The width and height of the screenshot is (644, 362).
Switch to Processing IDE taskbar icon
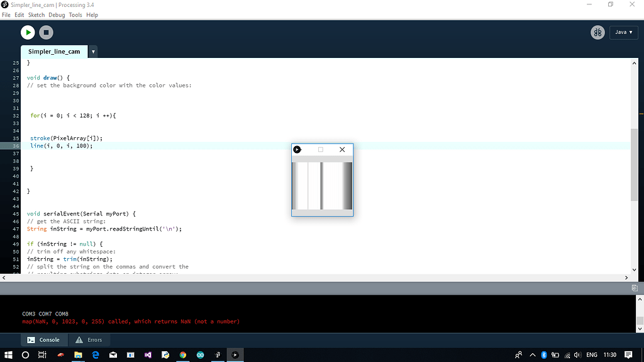[x=218, y=354]
